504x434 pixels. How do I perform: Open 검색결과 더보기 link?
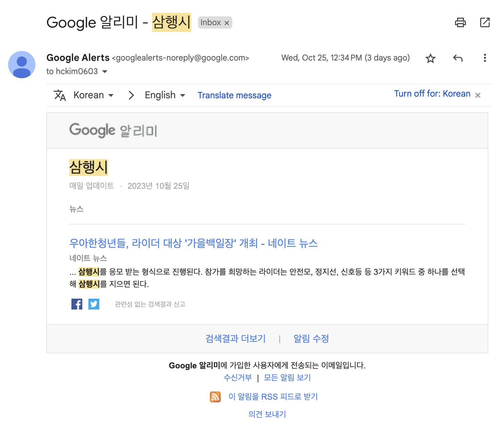point(235,339)
